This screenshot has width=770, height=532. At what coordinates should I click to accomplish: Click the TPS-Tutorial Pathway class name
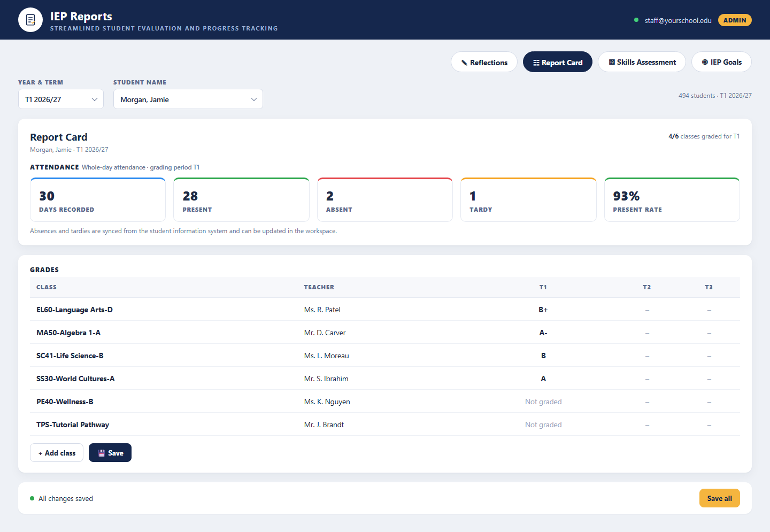point(73,425)
